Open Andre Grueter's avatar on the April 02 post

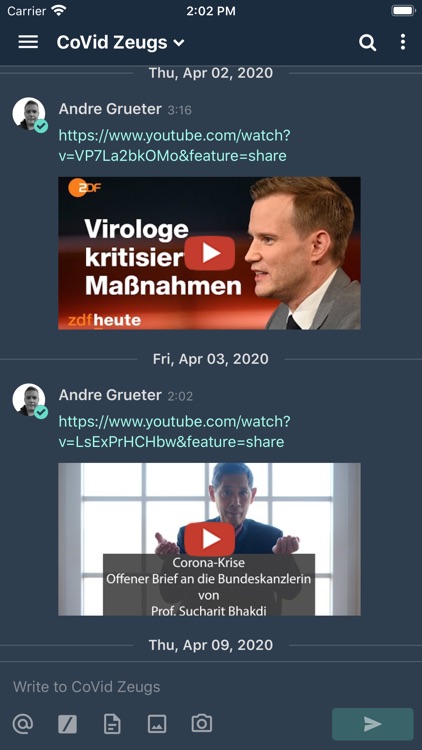(x=29, y=114)
